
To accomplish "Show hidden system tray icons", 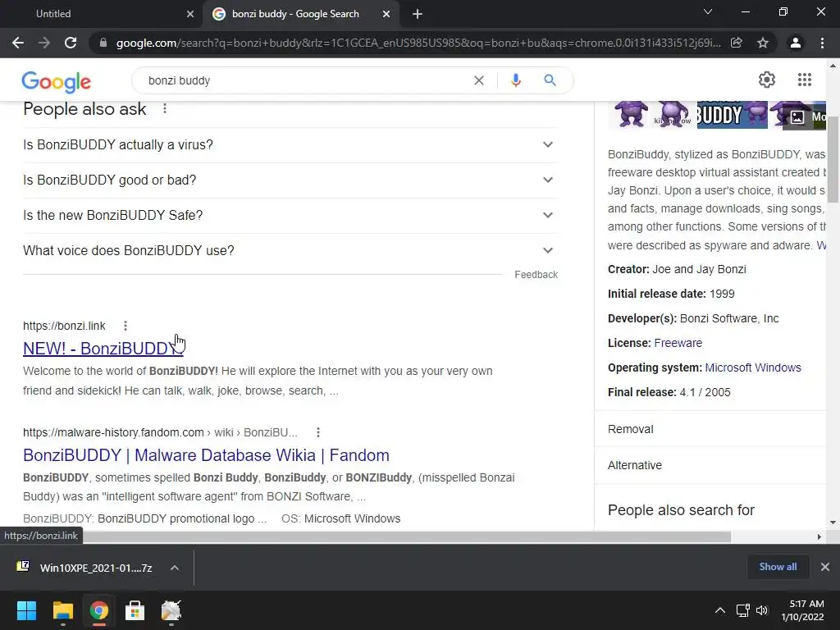I will [720, 610].
